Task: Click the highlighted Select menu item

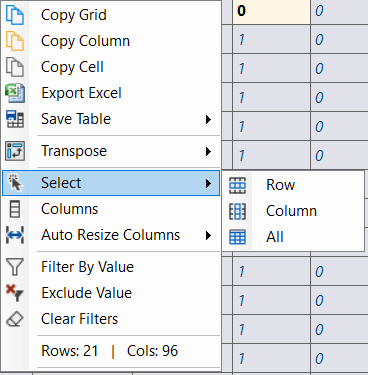Action: point(111,183)
